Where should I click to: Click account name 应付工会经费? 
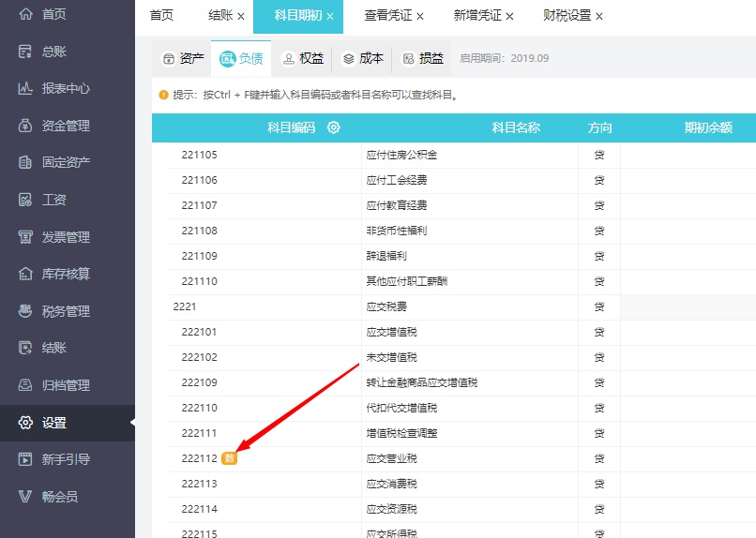pyautogui.click(x=397, y=180)
